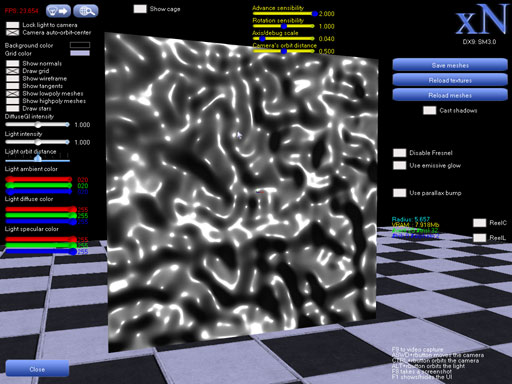This screenshot has height=384, width=512.
Task: Uncheck Camera auto-orbit-center
Action: pos(13,33)
